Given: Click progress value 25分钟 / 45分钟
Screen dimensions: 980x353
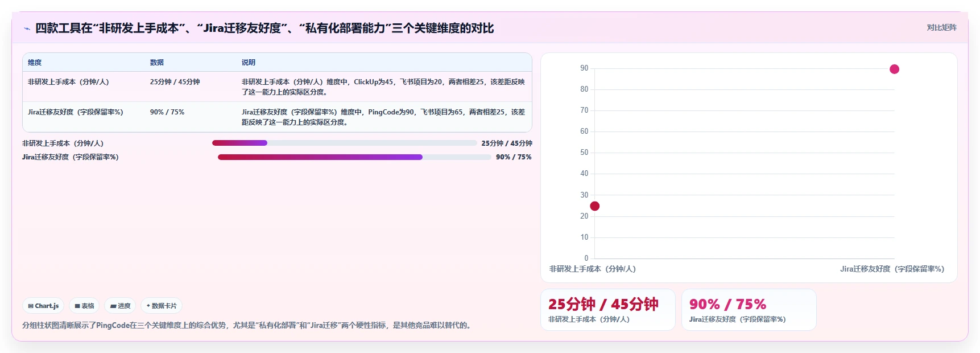Looking at the screenshot, I should tap(507, 143).
